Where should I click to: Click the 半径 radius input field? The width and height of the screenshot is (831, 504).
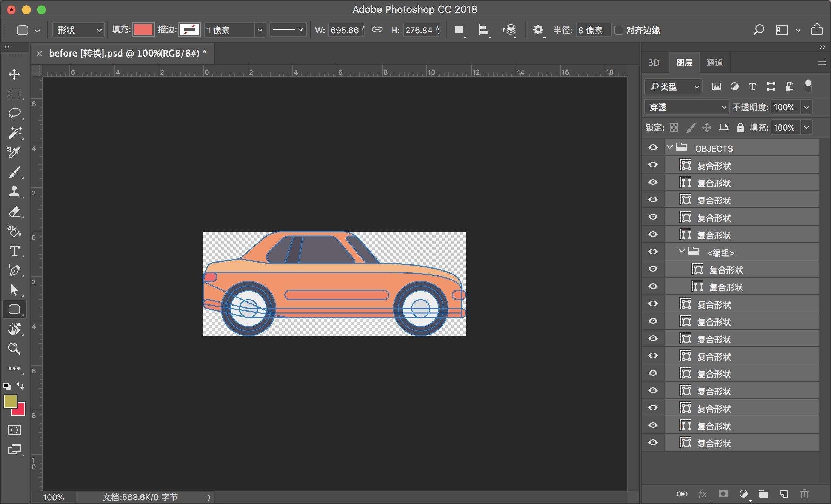click(x=593, y=30)
